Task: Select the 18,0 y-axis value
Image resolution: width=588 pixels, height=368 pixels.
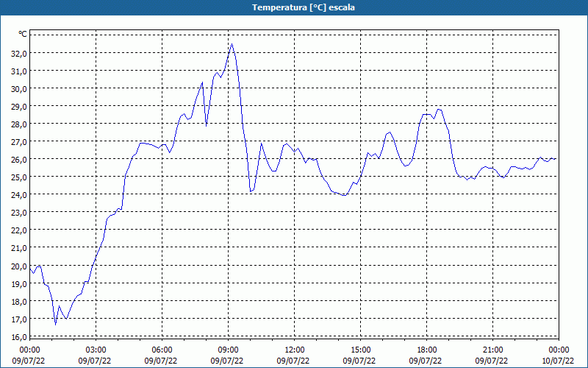Action: point(19,302)
